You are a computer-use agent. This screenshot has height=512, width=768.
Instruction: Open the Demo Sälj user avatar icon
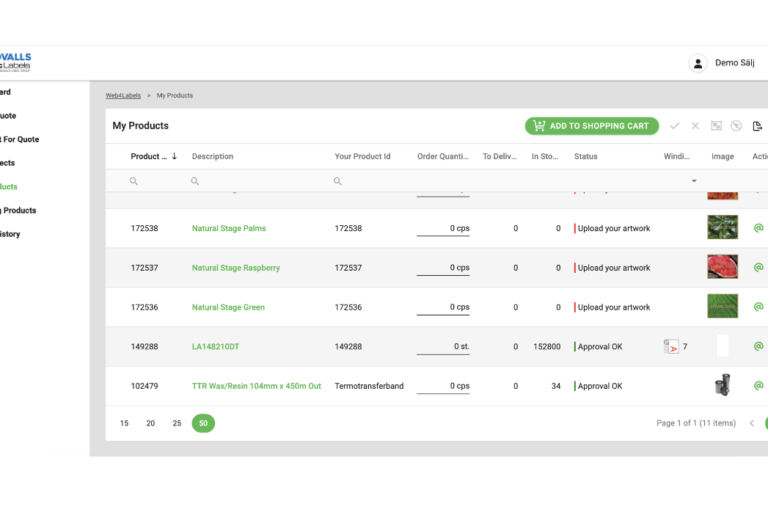tap(698, 63)
